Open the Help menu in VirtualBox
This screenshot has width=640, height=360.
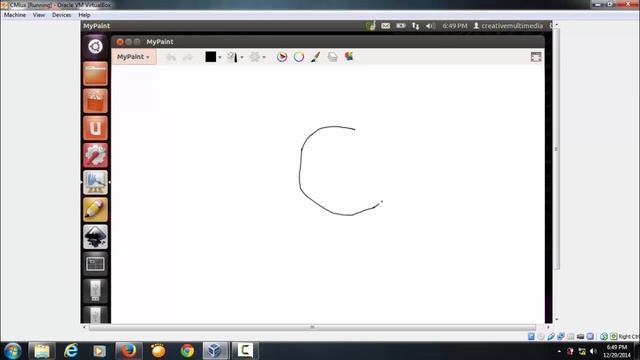pos(84,15)
